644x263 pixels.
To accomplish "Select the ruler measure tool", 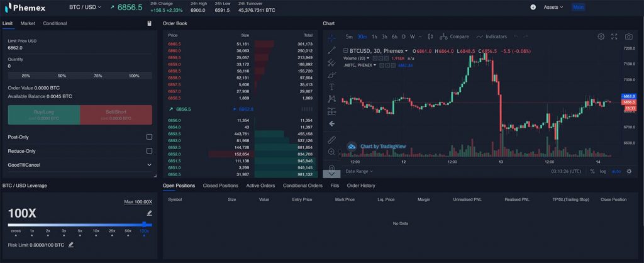I will (332, 140).
